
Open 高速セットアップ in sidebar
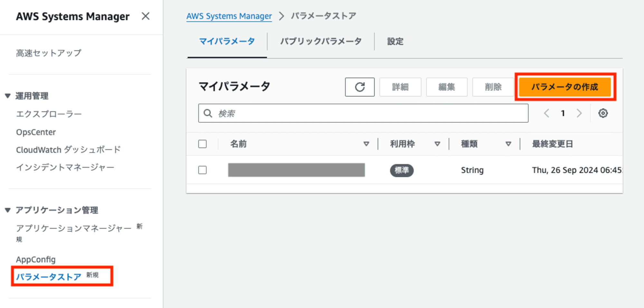pos(49,53)
